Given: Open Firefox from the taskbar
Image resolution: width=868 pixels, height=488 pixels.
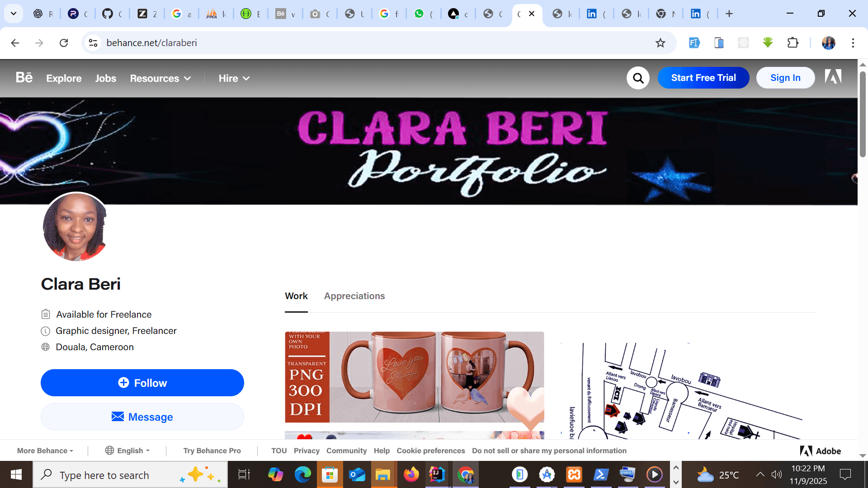Looking at the screenshot, I should (x=411, y=474).
